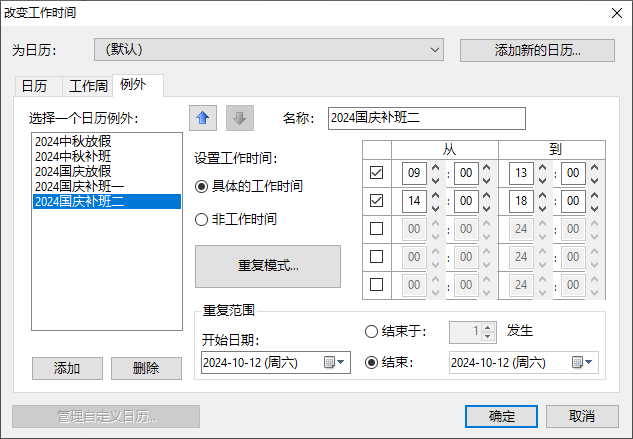Open calendar picker for start date

click(x=334, y=362)
